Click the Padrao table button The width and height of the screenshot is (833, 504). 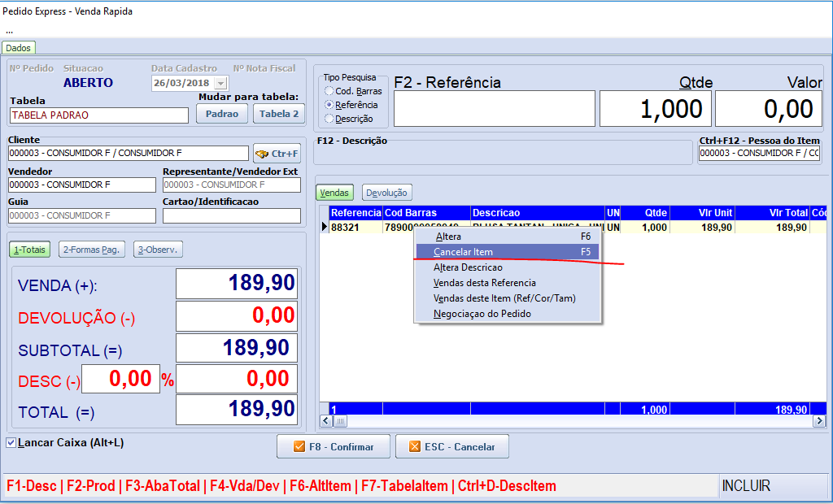click(x=222, y=114)
